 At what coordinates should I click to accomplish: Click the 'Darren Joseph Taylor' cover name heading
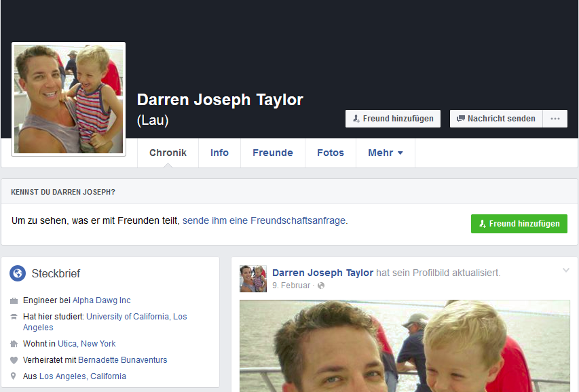coord(220,100)
